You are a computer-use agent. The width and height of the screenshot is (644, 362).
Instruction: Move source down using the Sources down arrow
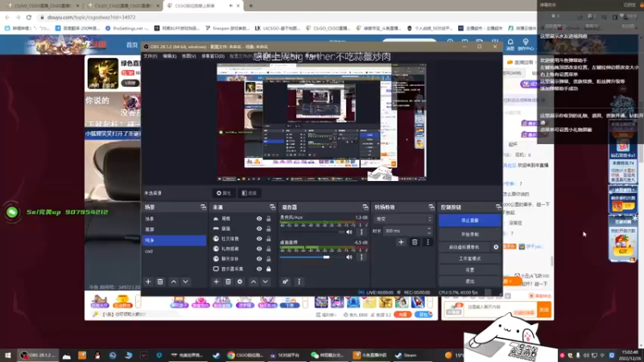click(266, 282)
